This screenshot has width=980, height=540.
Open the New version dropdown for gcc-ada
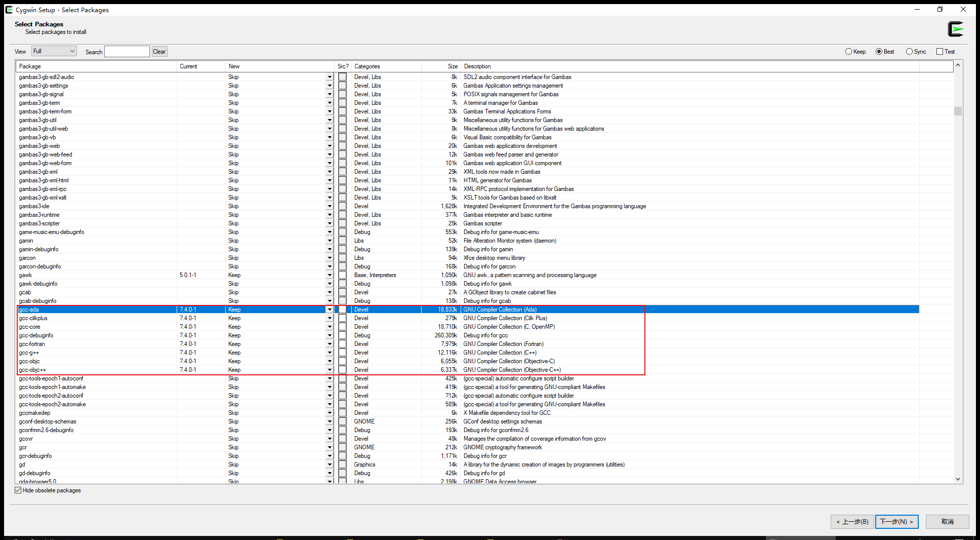click(330, 310)
